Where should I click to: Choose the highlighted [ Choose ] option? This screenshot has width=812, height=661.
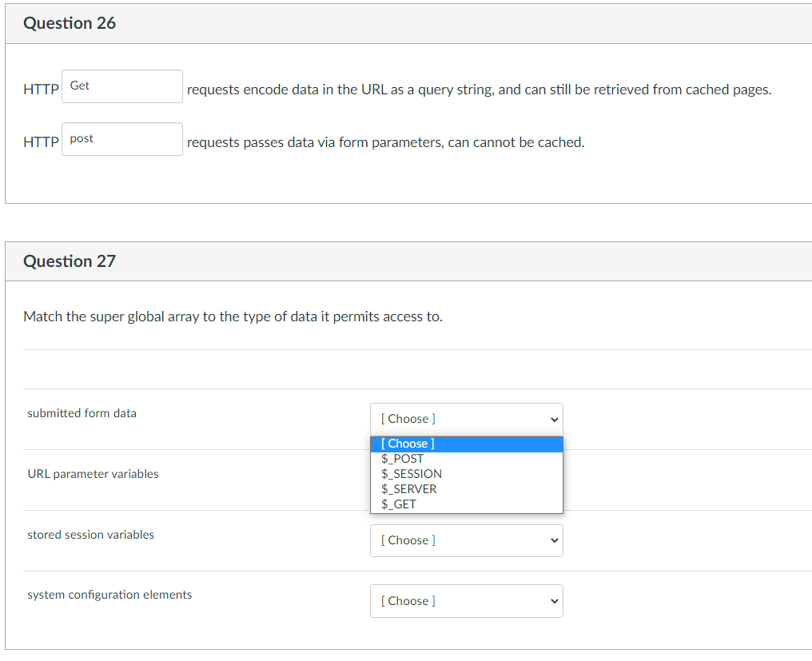click(408, 443)
